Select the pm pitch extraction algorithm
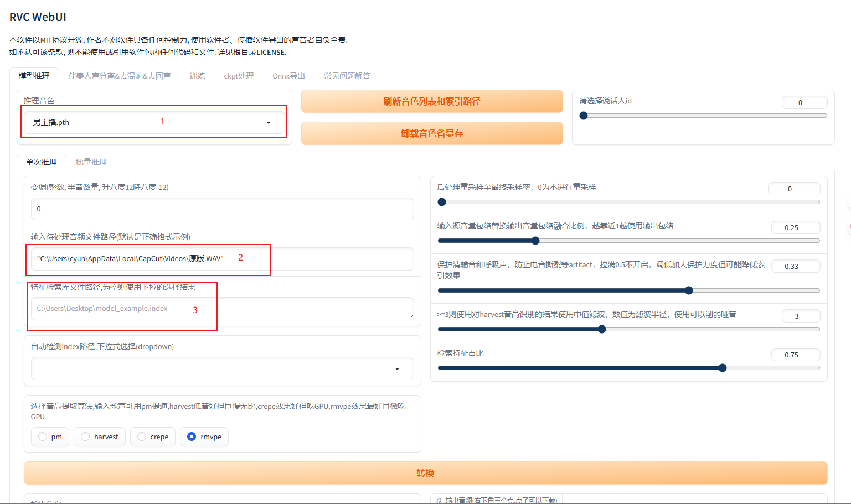 pyautogui.click(x=50, y=437)
